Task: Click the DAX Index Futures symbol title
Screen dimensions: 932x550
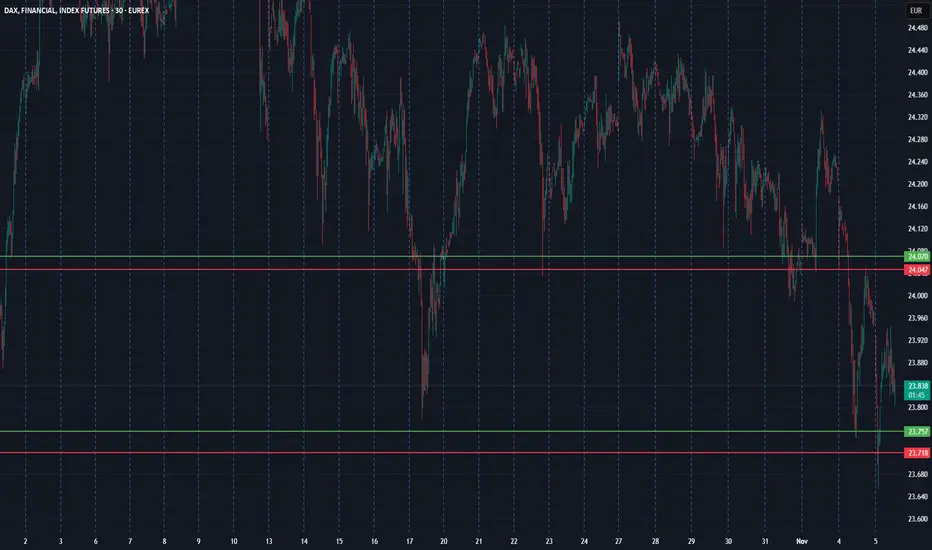Action: pos(77,10)
